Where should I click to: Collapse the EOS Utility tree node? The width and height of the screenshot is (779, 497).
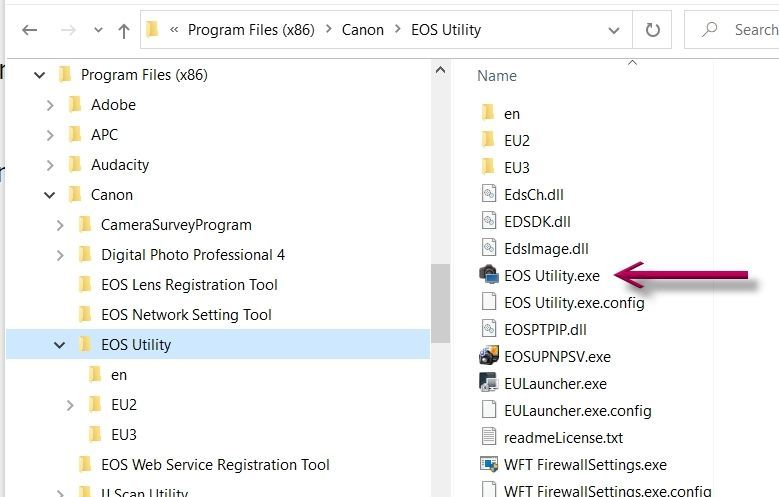click(60, 345)
